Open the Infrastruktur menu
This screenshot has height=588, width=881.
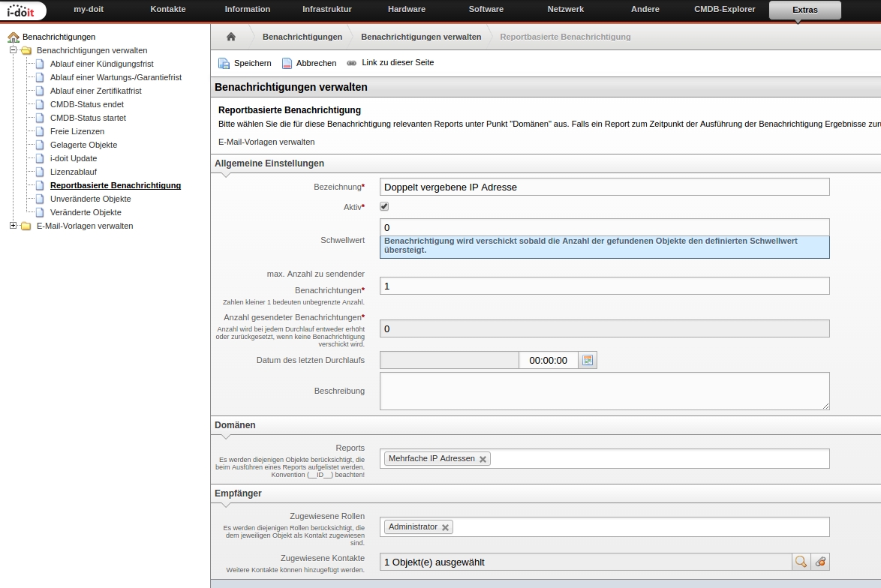[x=327, y=9]
